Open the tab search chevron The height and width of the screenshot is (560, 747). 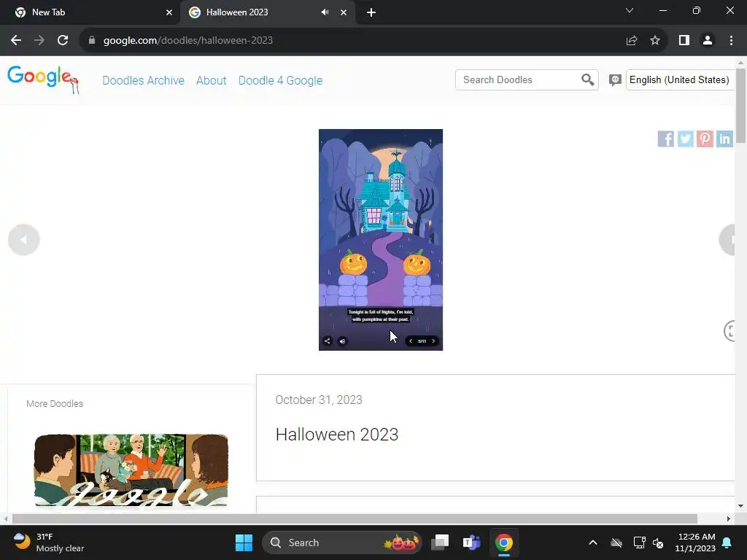[x=630, y=10]
